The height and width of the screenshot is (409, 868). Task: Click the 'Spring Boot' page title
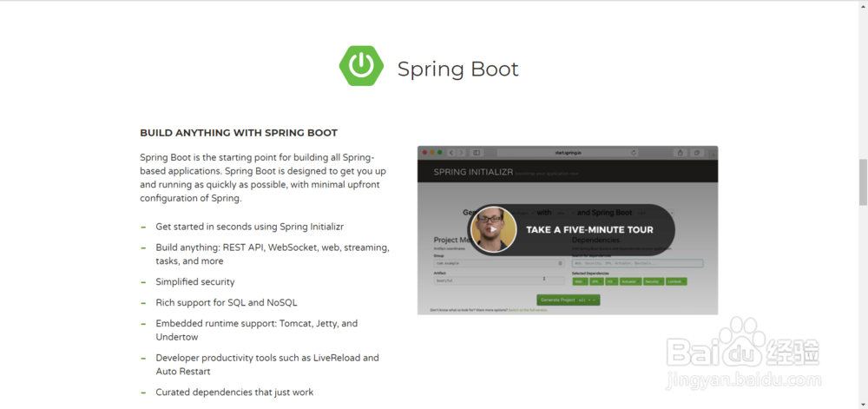click(x=457, y=69)
